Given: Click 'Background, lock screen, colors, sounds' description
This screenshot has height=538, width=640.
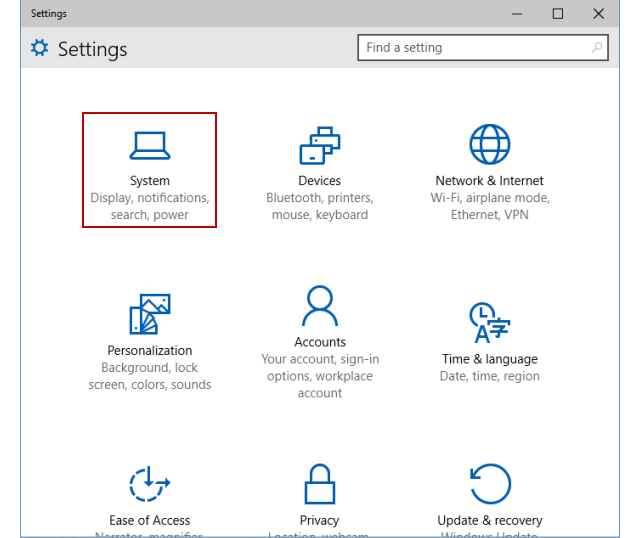Looking at the screenshot, I should click(150, 376).
